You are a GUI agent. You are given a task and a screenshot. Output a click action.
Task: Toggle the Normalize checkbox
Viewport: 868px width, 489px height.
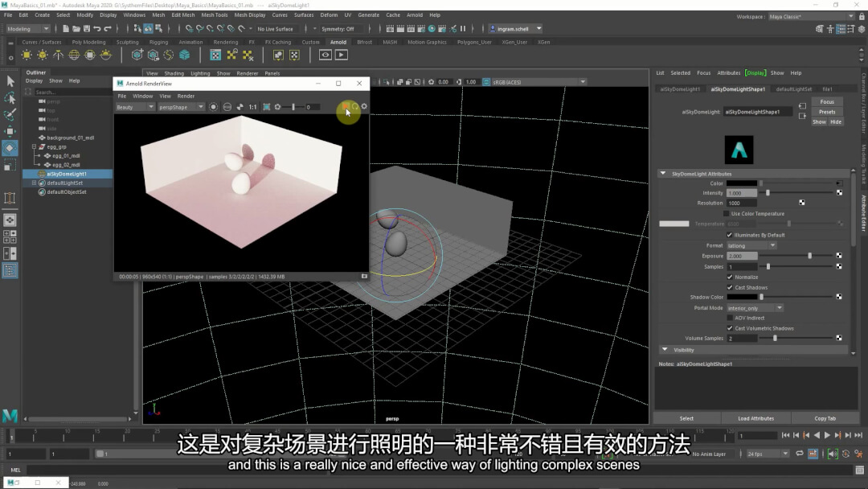tap(730, 277)
